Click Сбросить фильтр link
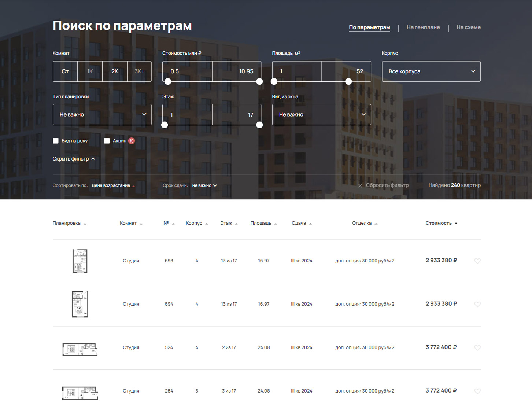532x401 pixels. coord(387,185)
